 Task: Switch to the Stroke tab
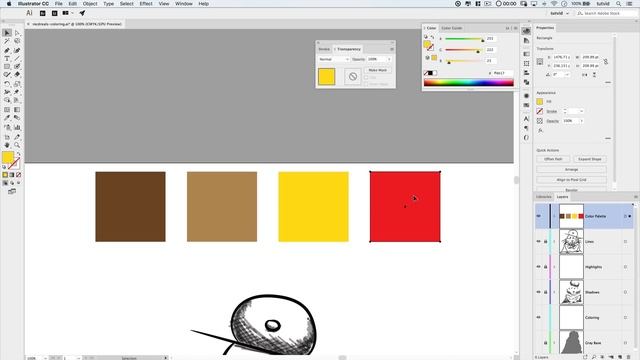tap(324, 49)
